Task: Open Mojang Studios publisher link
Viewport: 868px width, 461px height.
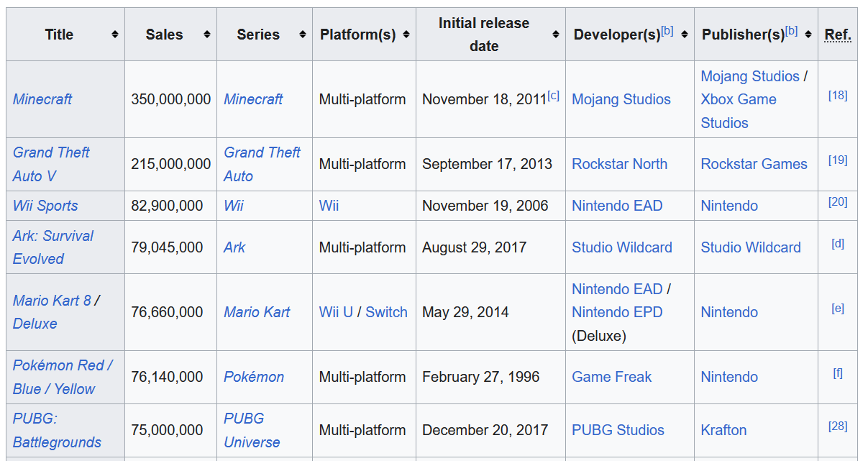Action: tap(750, 76)
